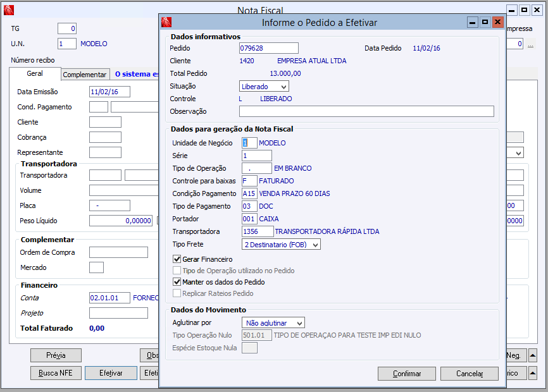The image size is (548, 392).
Task: Click the TRANSPORTADORA RÁPIDA LTDA text
Action: (327, 231)
